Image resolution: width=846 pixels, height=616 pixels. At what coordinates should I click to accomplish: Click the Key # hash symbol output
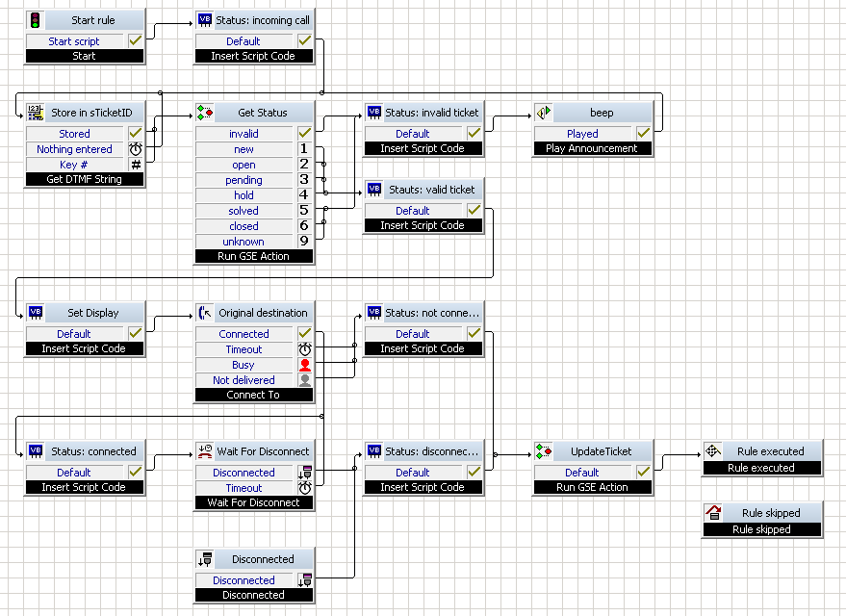click(x=136, y=165)
